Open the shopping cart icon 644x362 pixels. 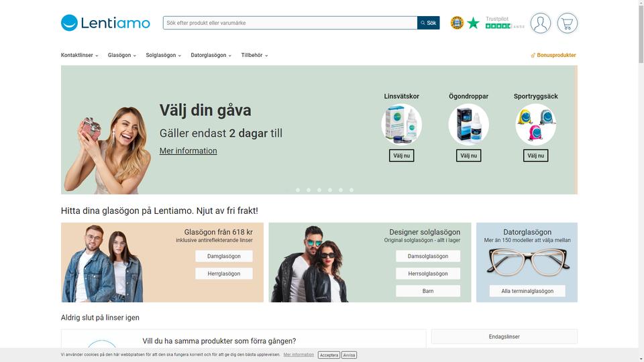[x=568, y=23]
